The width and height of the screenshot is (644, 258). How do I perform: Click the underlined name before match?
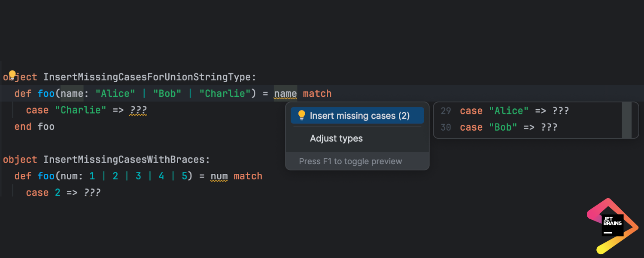click(x=286, y=94)
